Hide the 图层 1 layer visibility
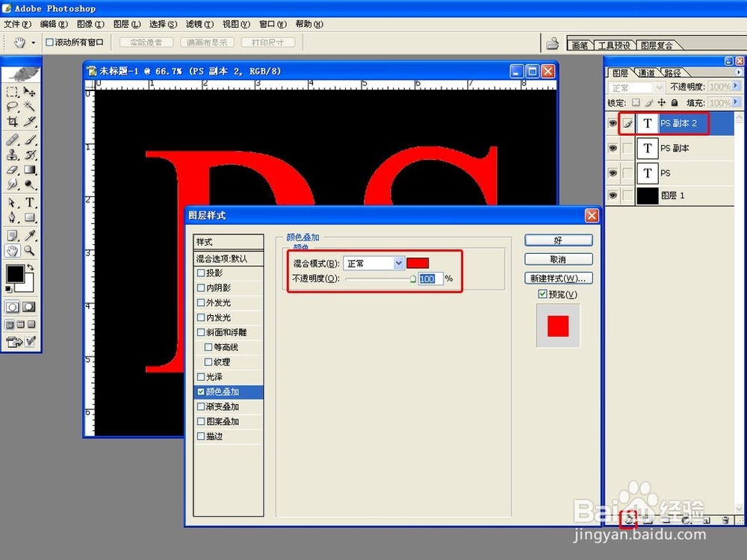This screenshot has width=747, height=560. (x=613, y=195)
